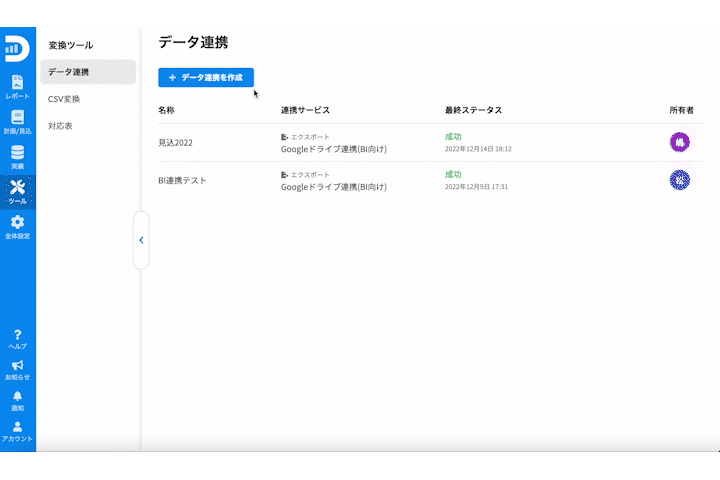Image resolution: width=720 pixels, height=480 pixels.
Task: Click the 連携サービス column header
Action: (x=305, y=110)
